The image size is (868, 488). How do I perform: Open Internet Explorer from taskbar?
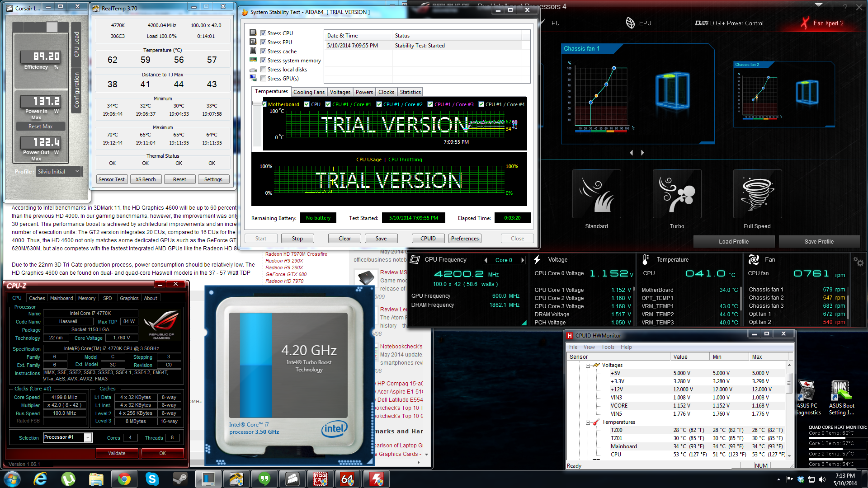pos(41,479)
